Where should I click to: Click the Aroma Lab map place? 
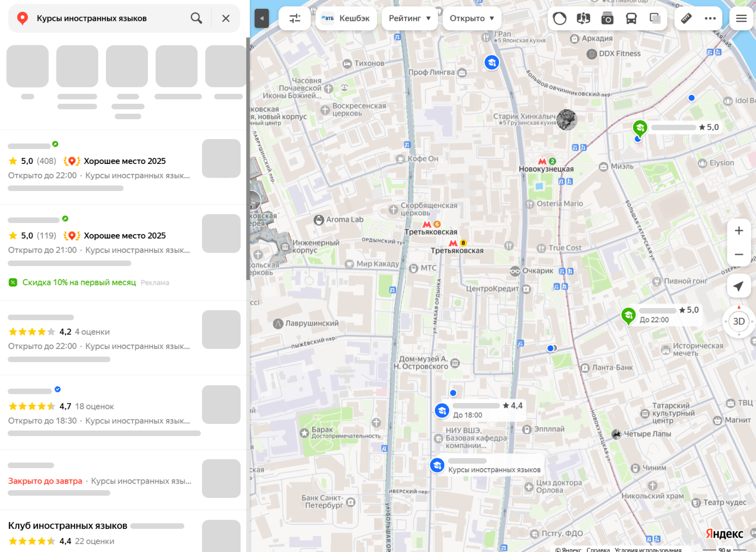339,220
